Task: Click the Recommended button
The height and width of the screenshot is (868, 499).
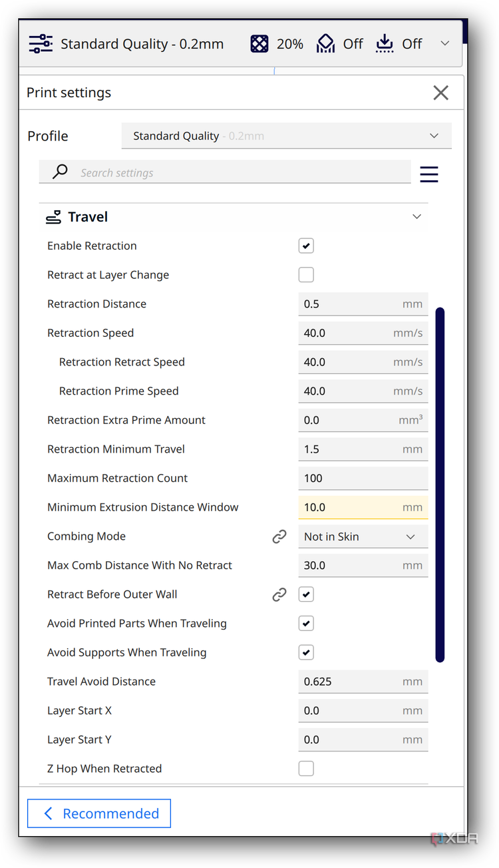Action: click(99, 813)
